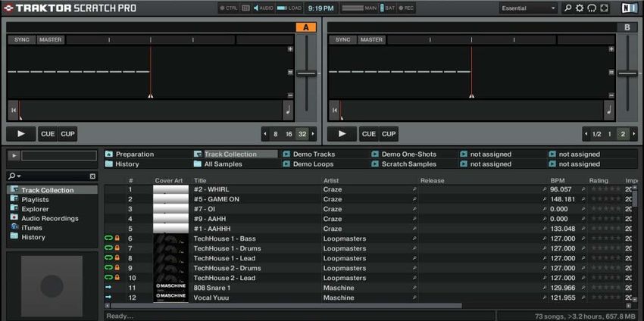Click the magnifier browser-maximize icon in header

pyautogui.click(x=567, y=8)
